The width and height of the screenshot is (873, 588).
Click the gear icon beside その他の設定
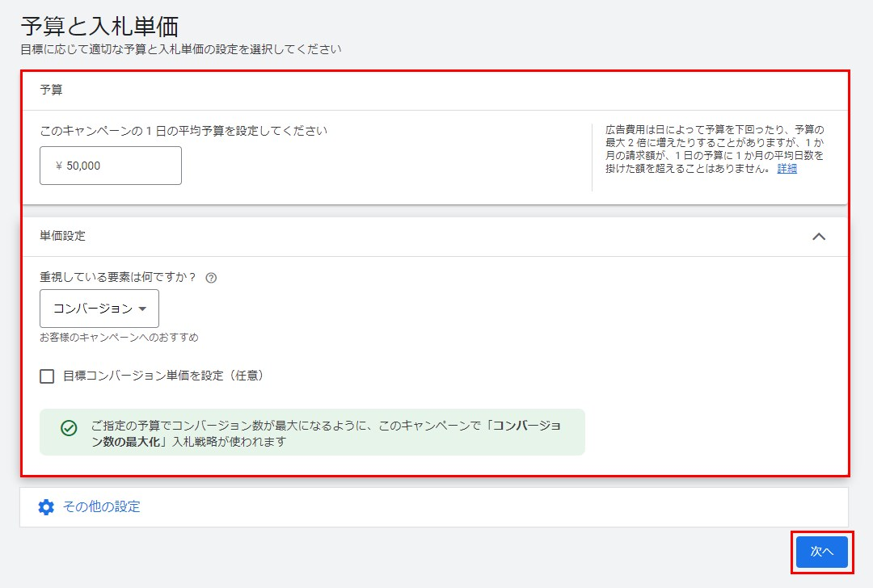[46, 507]
